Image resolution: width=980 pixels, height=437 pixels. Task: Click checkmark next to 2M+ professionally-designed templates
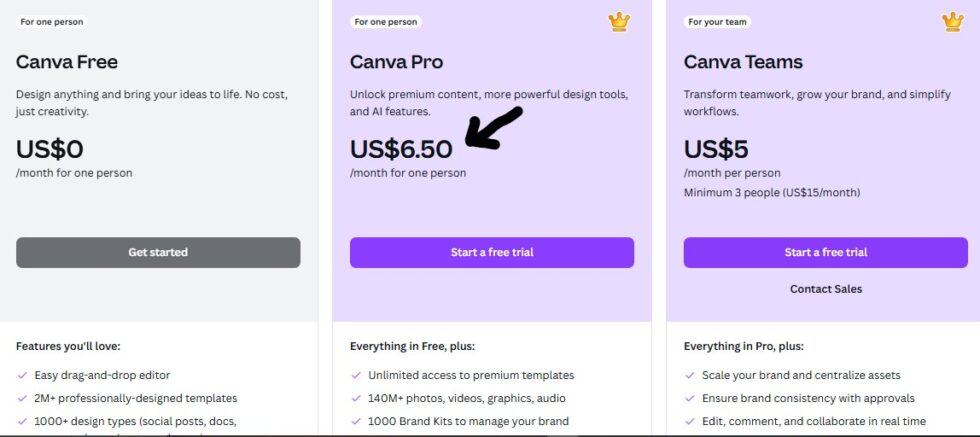tap(22, 398)
